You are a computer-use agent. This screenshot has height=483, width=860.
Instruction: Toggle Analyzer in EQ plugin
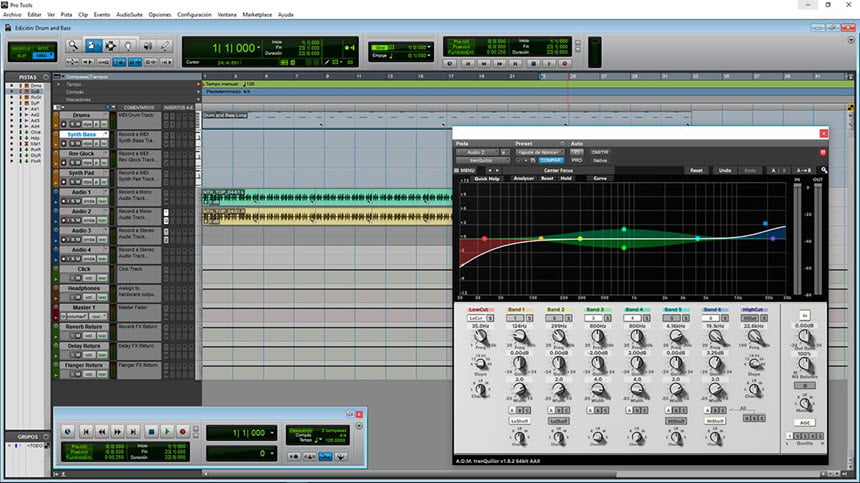(x=523, y=179)
